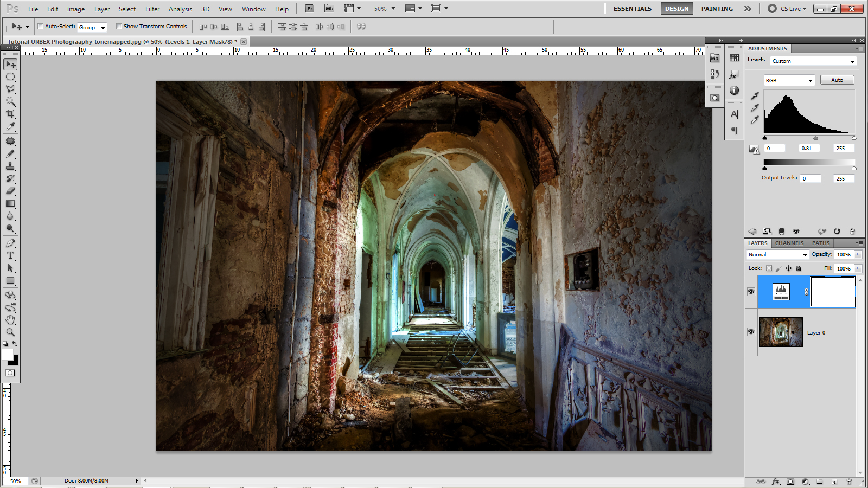Reset Levels adjustment to defaults
Image resolution: width=868 pixels, height=488 pixels.
click(x=837, y=232)
